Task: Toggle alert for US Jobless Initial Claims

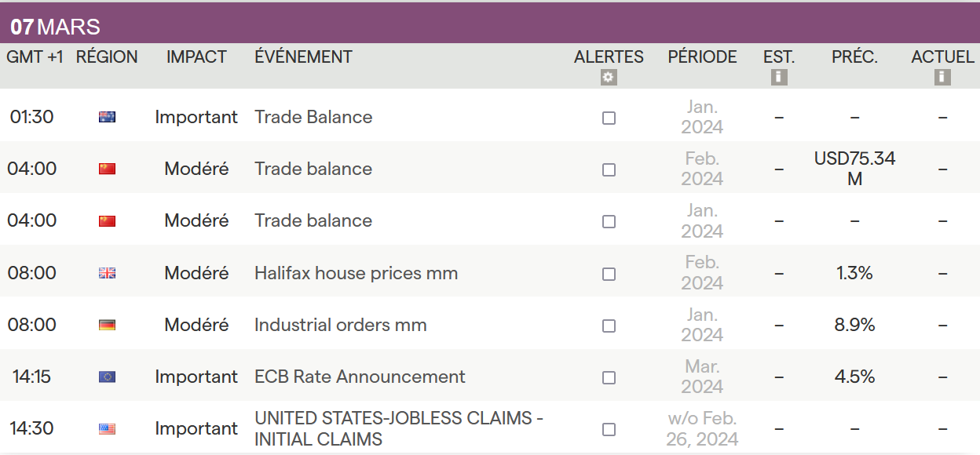Action: (609, 429)
